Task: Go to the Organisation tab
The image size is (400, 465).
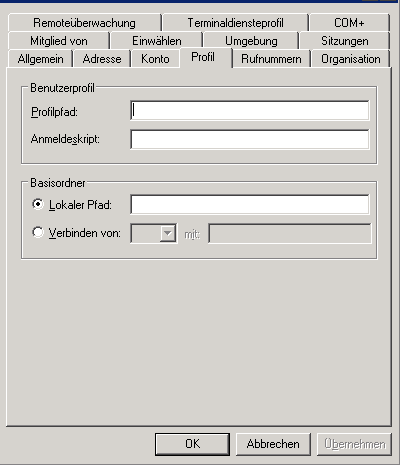Action: pos(350,59)
